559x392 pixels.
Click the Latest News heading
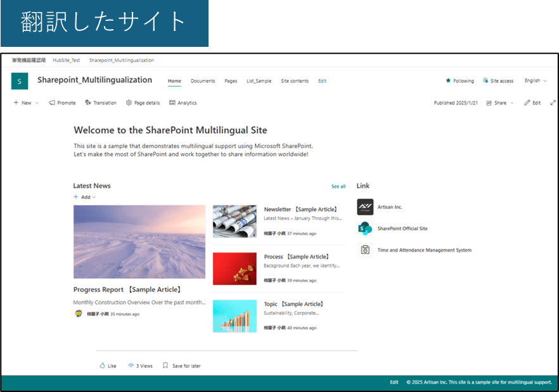pyautogui.click(x=92, y=186)
